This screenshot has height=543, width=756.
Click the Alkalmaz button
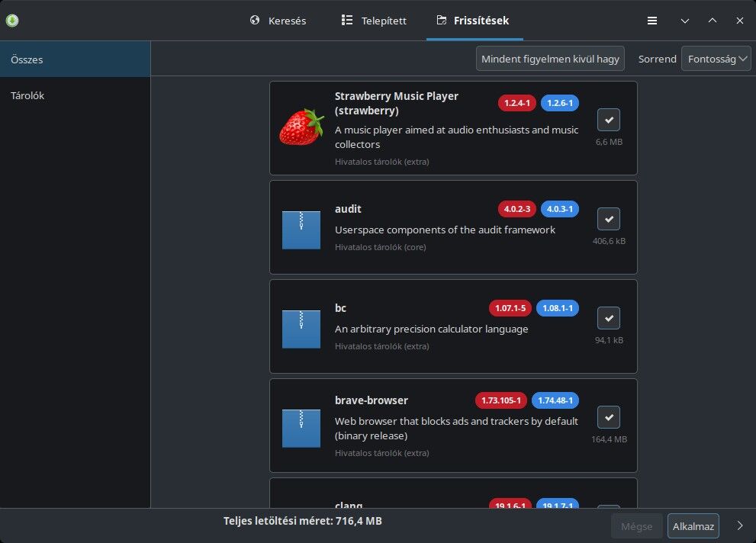693,526
